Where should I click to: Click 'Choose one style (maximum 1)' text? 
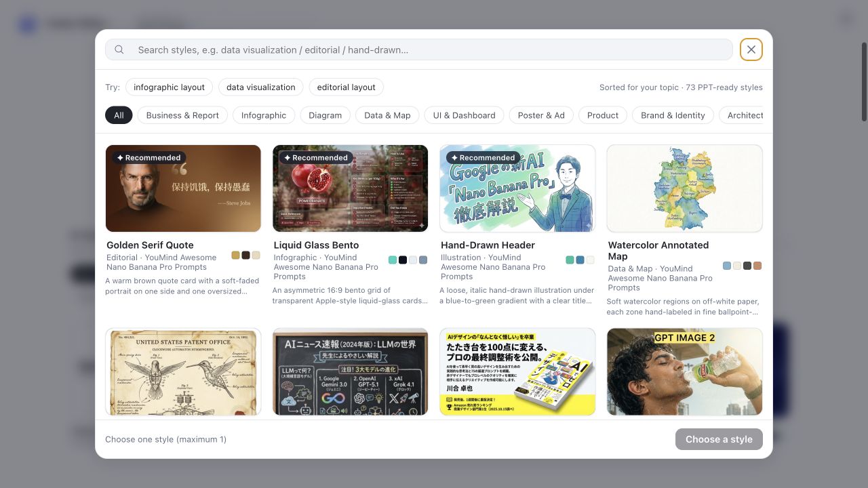[165, 439]
